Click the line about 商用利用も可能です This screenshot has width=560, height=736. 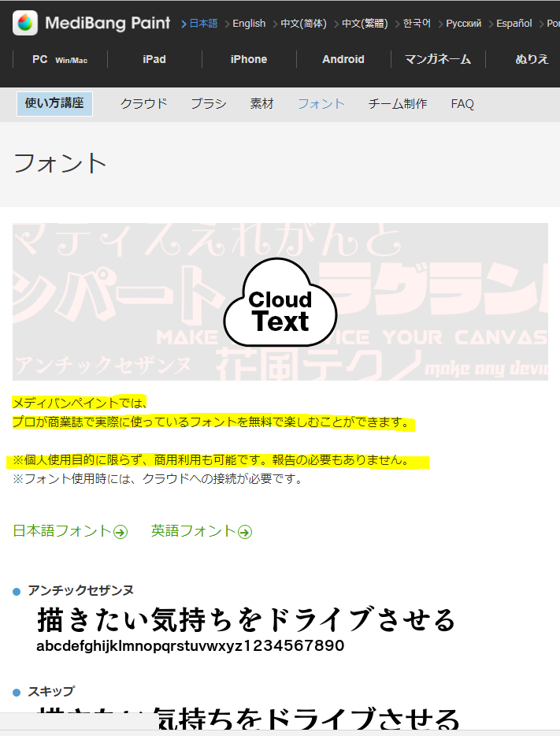pos(212,460)
